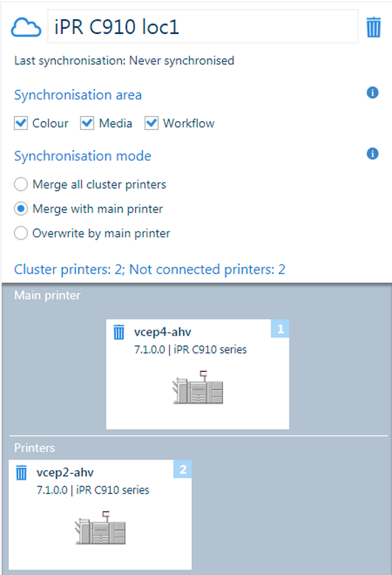Select the vcep2-ahv printer name
Image resolution: width=392 pixels, height=575 pixels.
pyautogui.click(x=65, y=473)
